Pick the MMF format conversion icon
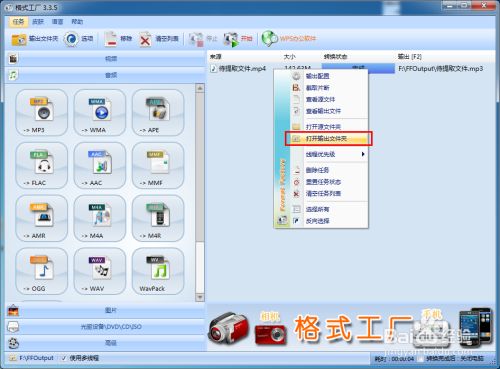 (158, 165)
